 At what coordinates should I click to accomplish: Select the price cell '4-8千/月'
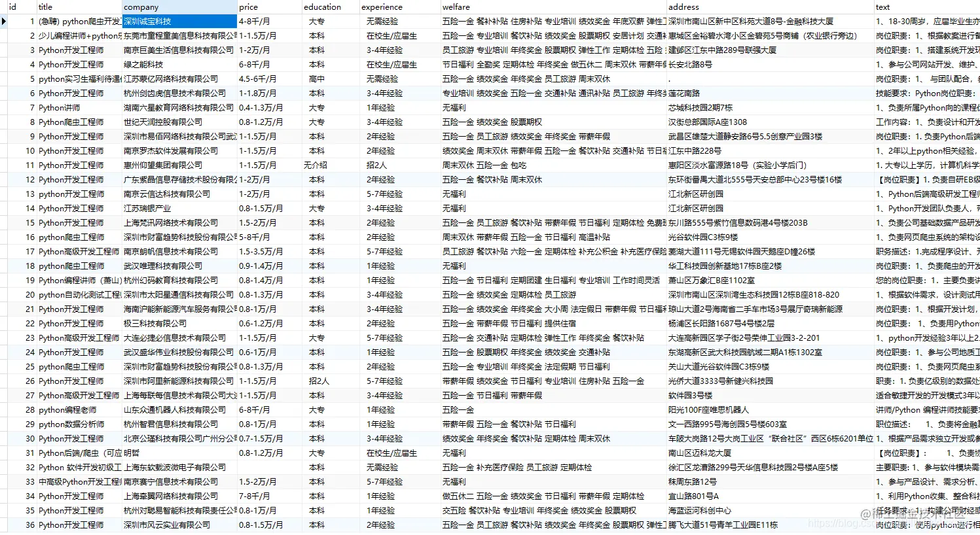tap(270, 22)
